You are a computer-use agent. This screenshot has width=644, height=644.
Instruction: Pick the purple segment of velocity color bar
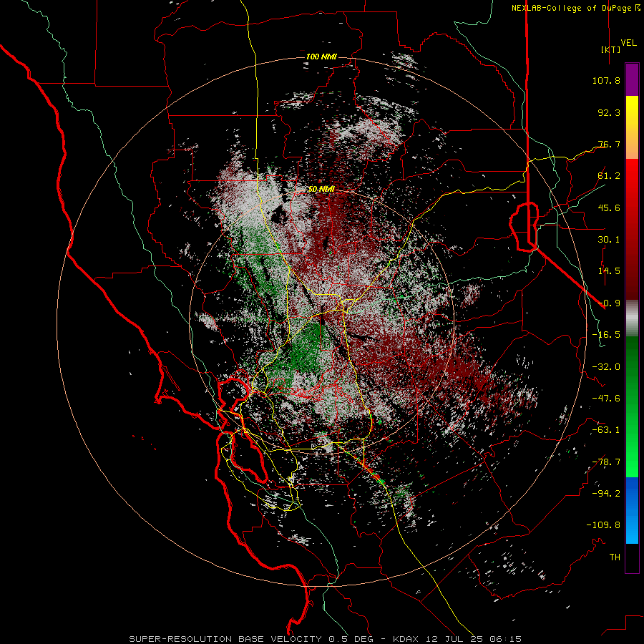tap(632, 79)
